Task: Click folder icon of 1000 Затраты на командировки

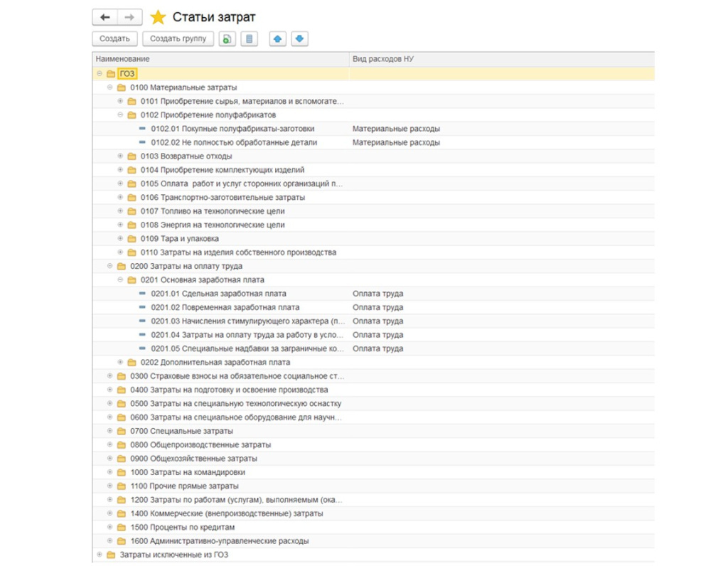Action: click(121, 472)
